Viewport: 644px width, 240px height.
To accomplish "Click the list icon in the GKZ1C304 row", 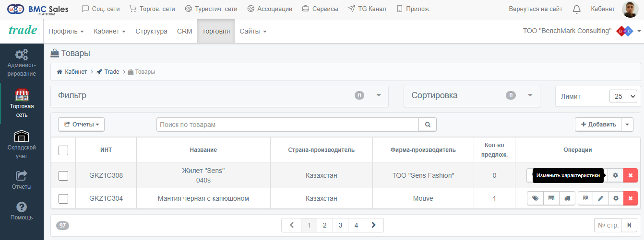I will (551, 198).
